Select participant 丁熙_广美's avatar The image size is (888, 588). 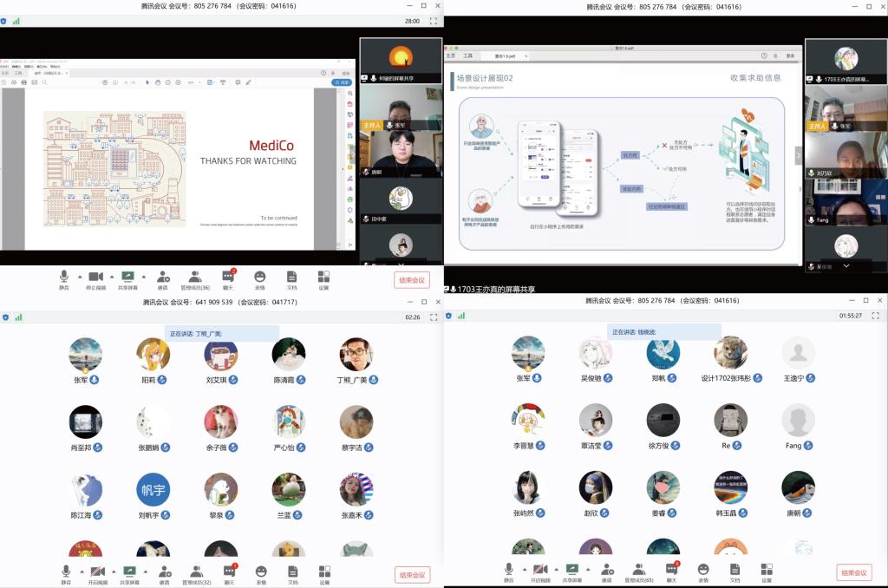(x=356, y=355)
